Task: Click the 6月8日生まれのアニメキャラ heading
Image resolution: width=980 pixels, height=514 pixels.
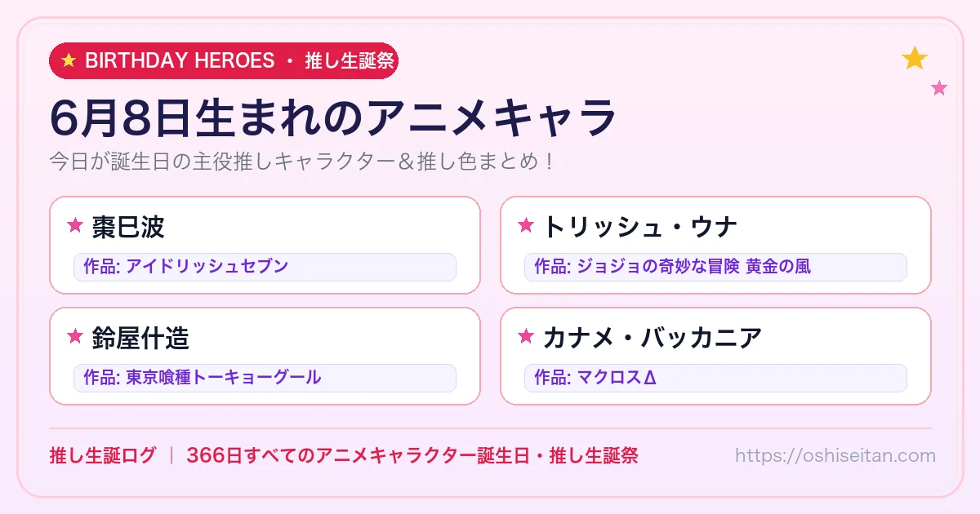Action: pyautogui.click(x=332, y=118)
